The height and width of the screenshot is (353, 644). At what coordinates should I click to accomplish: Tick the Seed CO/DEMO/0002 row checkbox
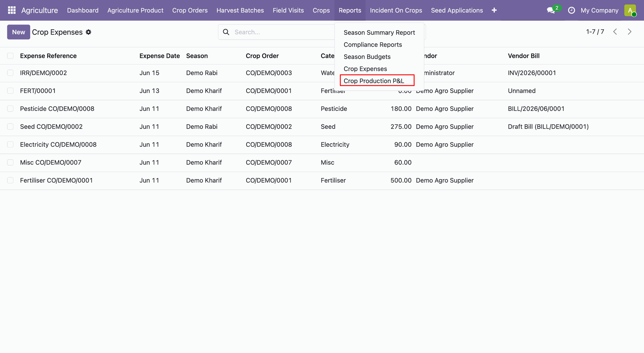10,127
